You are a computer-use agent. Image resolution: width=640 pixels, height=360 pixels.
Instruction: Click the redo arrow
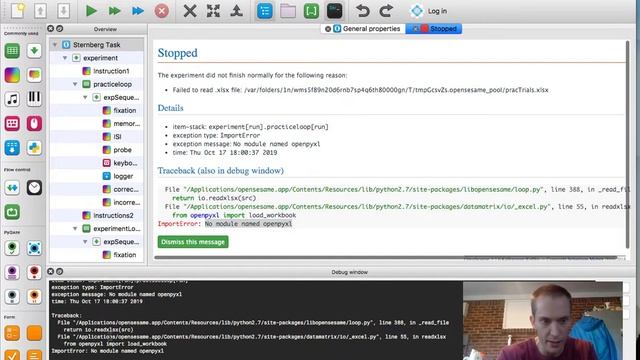(x=386, y=11)
